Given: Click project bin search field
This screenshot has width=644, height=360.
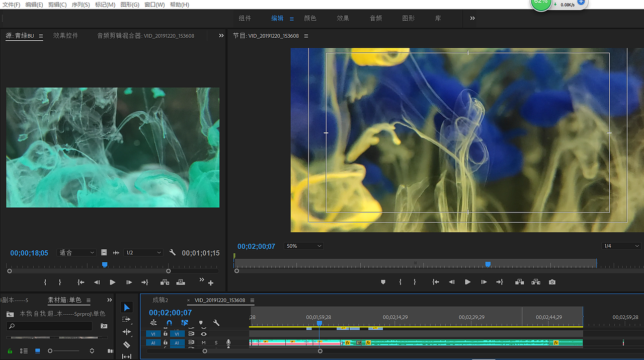Looking at the screenshot, I should pyautogui.click(x=49, y=326).
